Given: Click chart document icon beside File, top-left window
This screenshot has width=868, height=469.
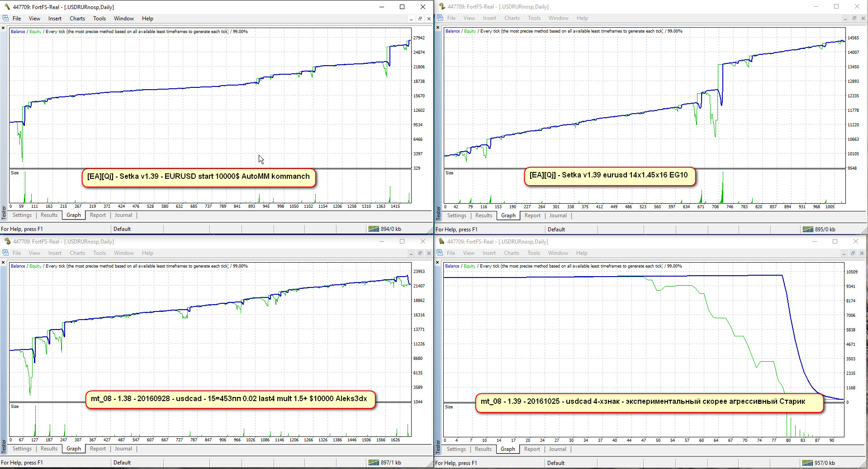Looking at the screenshot, I should pos(5,19).
